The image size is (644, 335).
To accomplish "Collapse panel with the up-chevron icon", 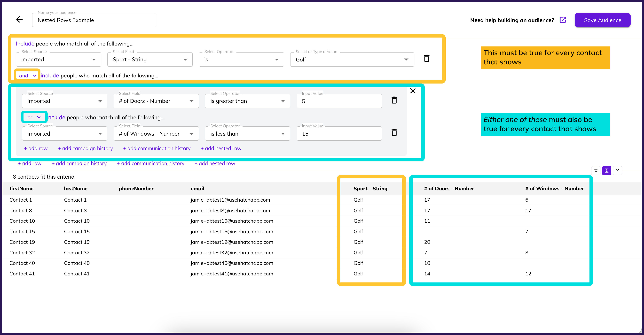I will pyautogui.click(x=596, y=171).
